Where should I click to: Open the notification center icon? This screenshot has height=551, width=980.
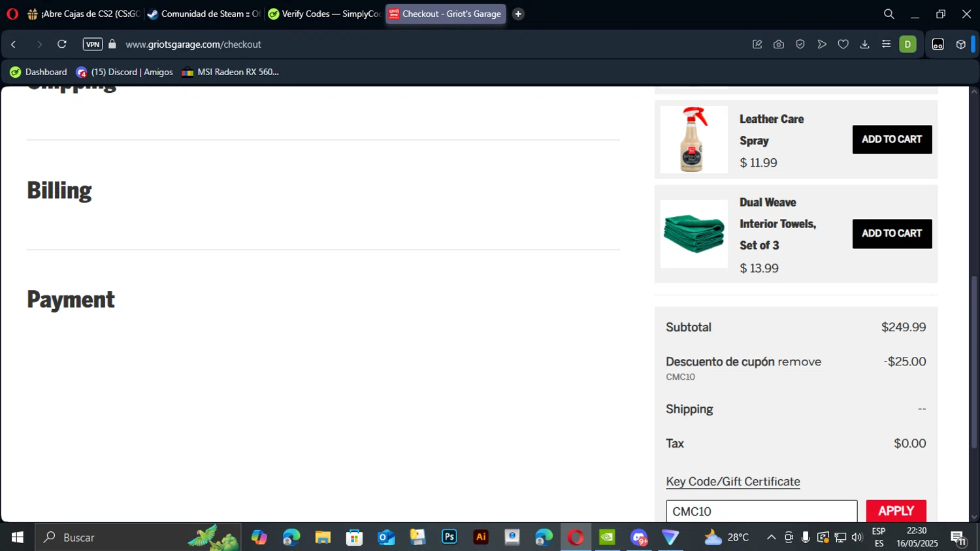pos(958,538)
